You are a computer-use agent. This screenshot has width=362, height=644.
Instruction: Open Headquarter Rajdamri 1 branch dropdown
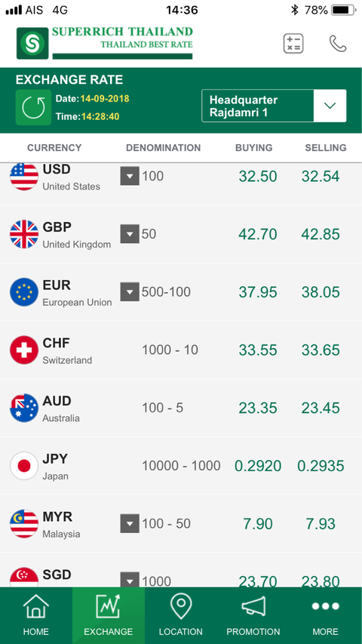click(274, 106)
